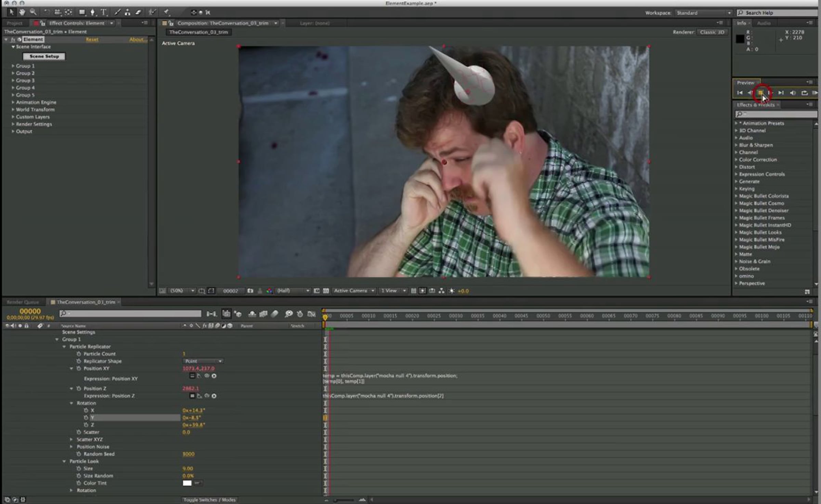The height and width of the screenshot is (504, 821).
Task: Open the Color Tint white swatch
Action: tap(187, 483)
